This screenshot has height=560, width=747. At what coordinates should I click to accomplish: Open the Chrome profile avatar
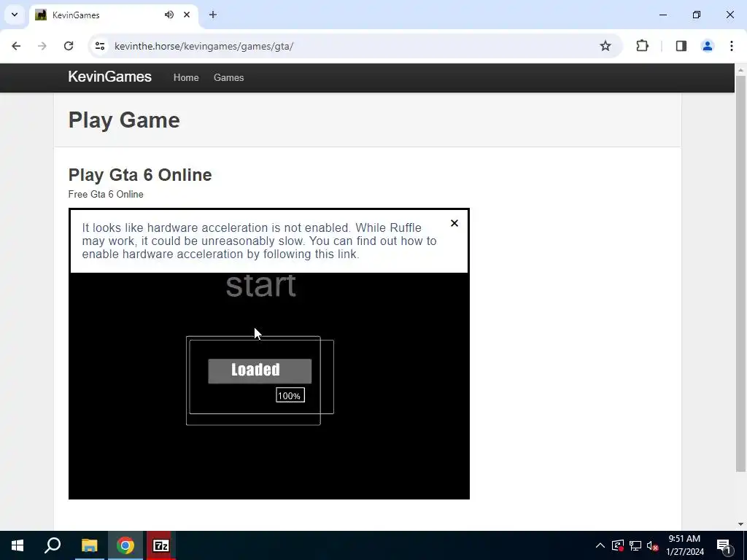pos(708,46)
